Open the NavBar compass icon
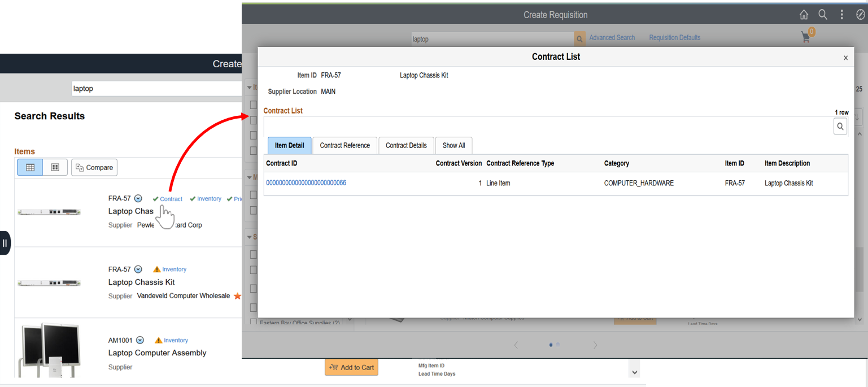Screen dimensions: 868x387 pyautogui.click(x=861, y=15)
